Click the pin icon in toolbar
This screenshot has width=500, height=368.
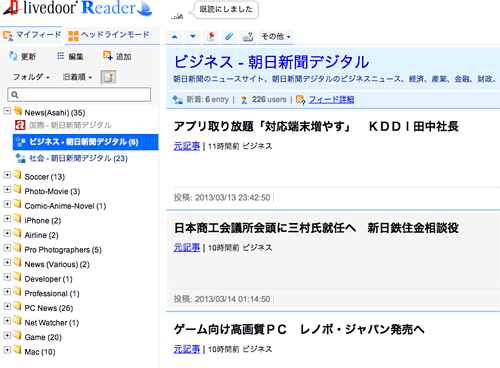click(x=211, y=36)
